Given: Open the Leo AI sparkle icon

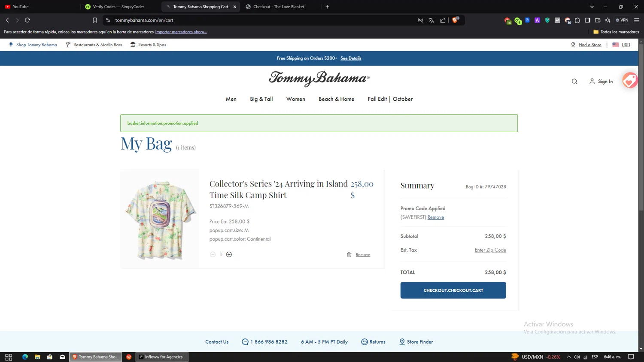Looking at the screenshot, I should click(608, 20).
